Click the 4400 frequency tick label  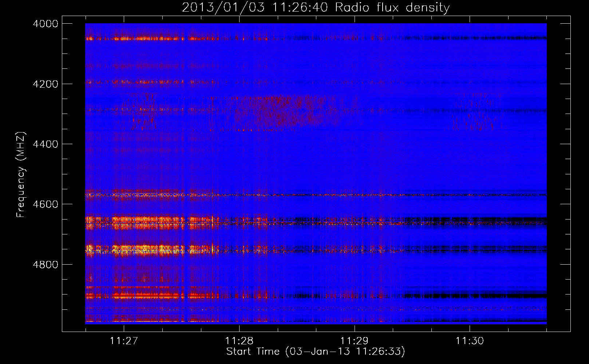[x=46, y=144]
